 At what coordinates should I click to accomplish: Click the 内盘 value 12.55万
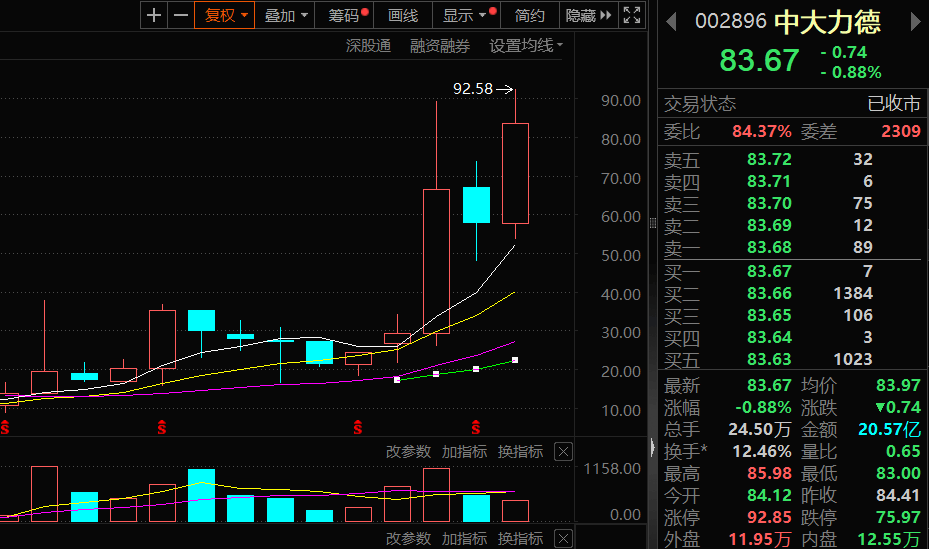(889, 539)
